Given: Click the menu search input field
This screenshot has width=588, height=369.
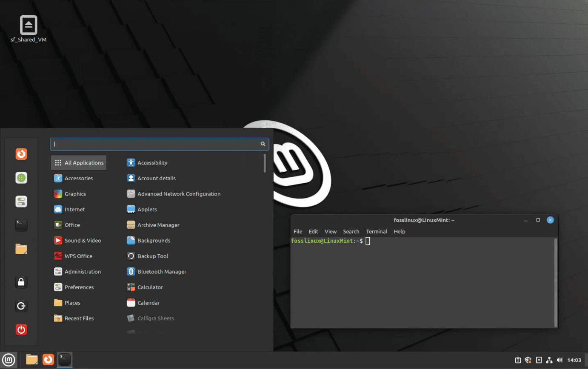Looking at the screenshot, I should 160,144.
